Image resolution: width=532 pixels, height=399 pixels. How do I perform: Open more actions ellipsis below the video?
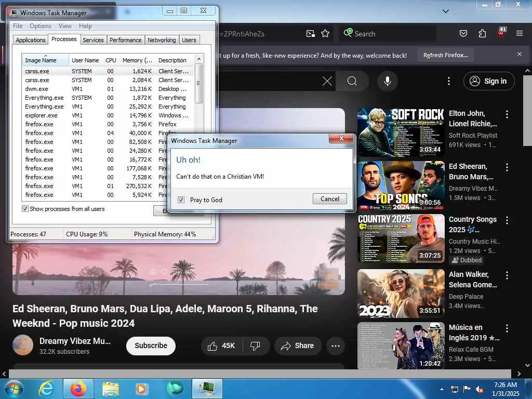tap(335, 345)
